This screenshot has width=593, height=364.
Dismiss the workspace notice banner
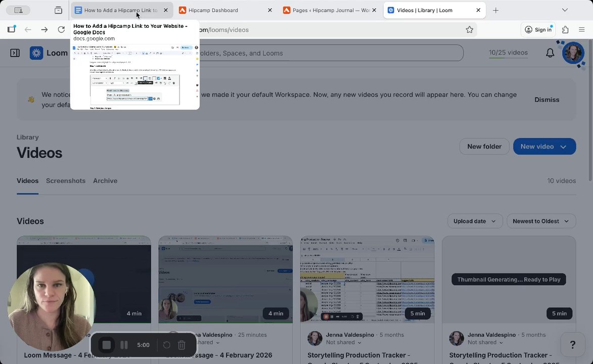point(546,100)
